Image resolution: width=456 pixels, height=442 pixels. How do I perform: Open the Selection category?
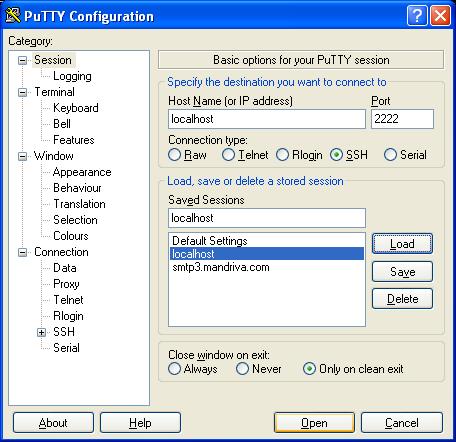click(75, 220)
